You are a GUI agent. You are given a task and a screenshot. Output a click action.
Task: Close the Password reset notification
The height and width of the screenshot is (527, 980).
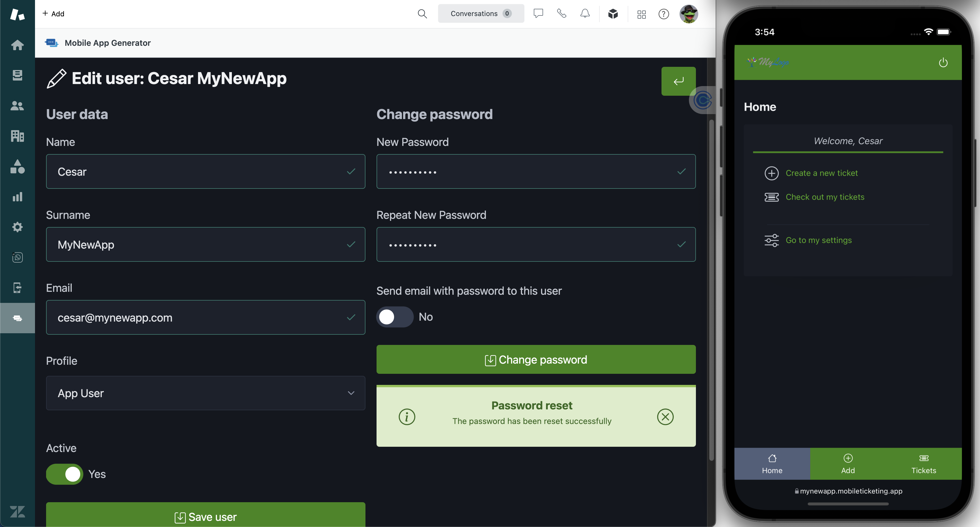665,417
